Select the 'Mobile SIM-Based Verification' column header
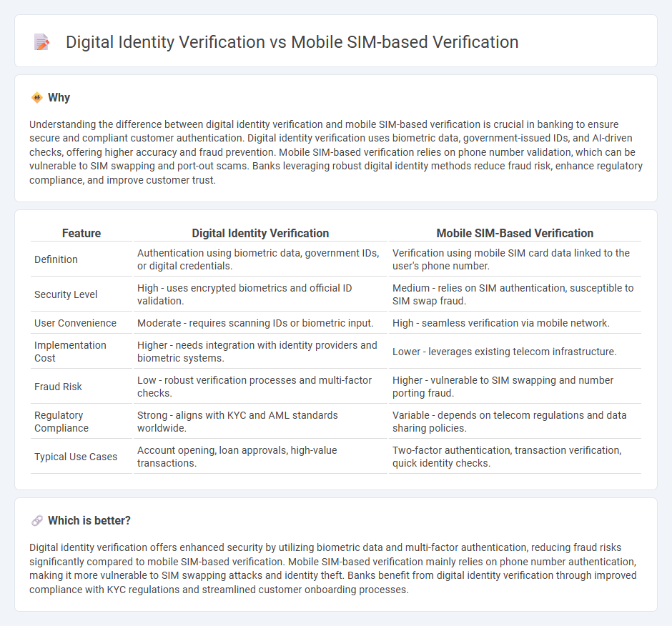Image resolution: width=672 pixels, height=626 pixels. (515, 233)
